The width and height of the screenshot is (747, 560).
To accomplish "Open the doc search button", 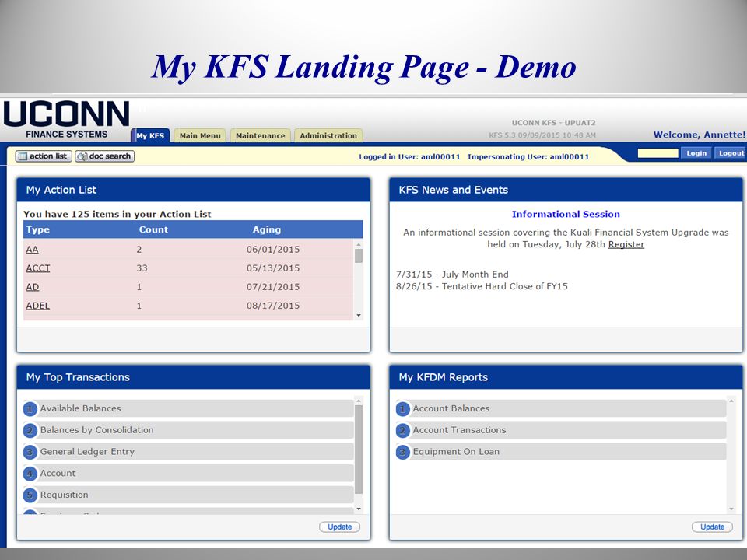I will (105, 156).
